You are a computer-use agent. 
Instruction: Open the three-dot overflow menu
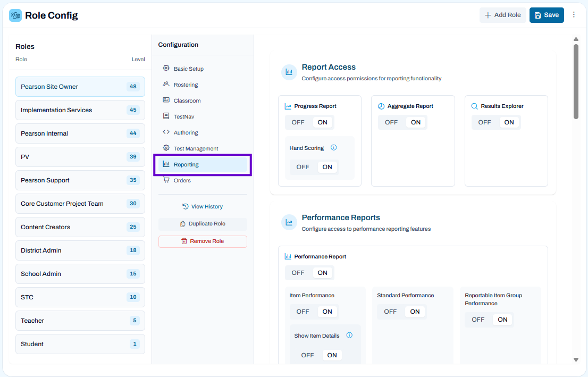point(574,15)
